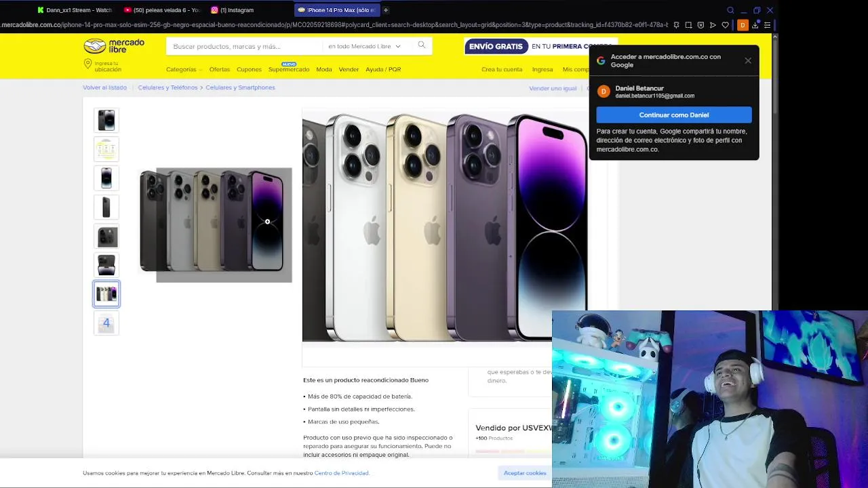Image resolution: width=868 pixels, height=488 pixels.
Task: Switch to the YouTube peleas velada tab
Action: point(161,10)
